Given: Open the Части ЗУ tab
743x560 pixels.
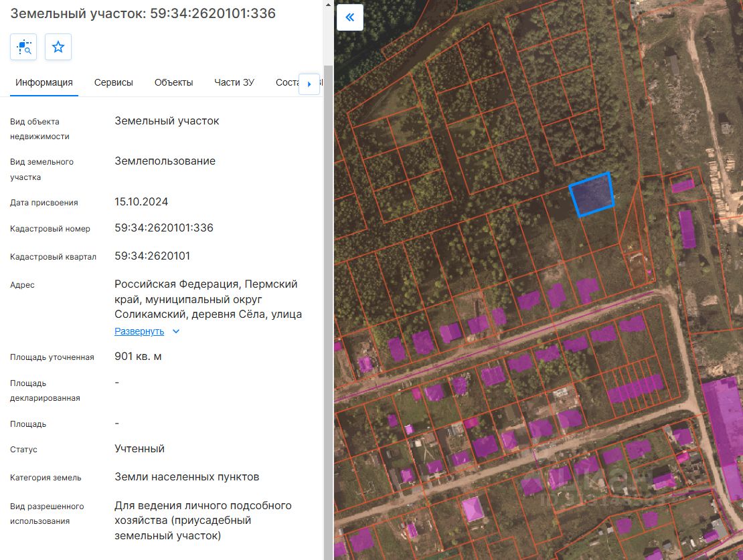Looking at the screenshot, I should [x=234, y=82].
